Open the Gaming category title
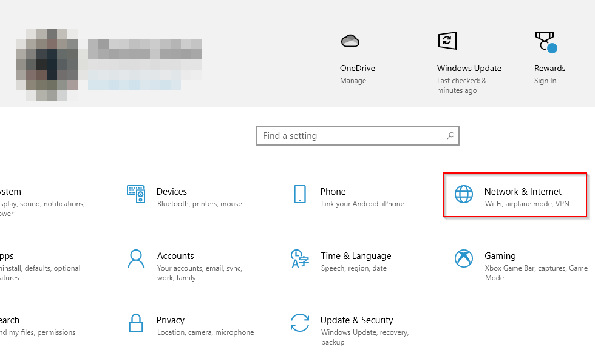Image resolution: width=595 pixels, height=364 pixels. (500, 256)
